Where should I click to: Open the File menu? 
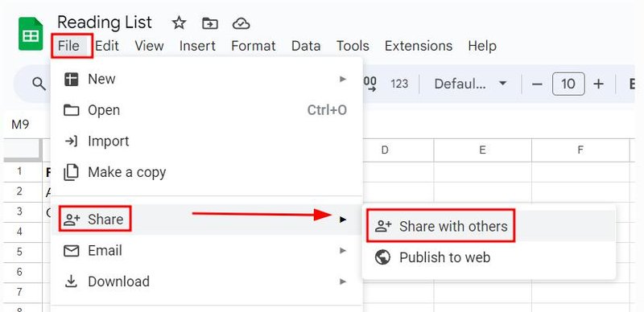click(x=68, y=46)
